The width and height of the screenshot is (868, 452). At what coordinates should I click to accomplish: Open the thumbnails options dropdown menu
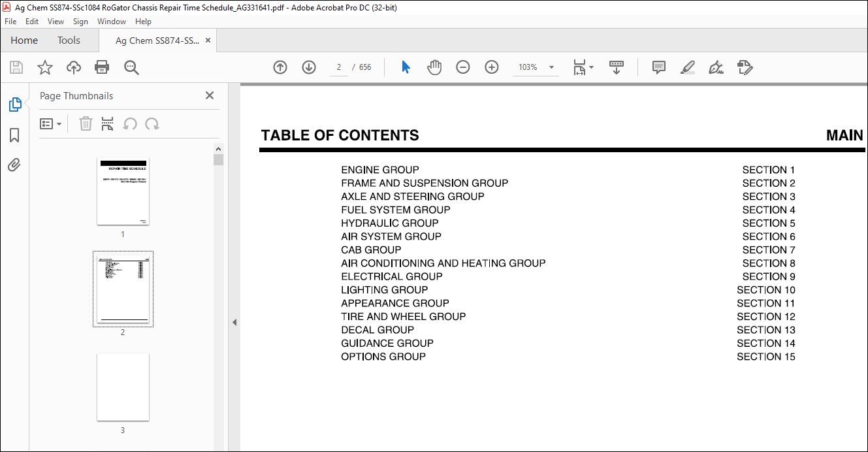[50, 124]
